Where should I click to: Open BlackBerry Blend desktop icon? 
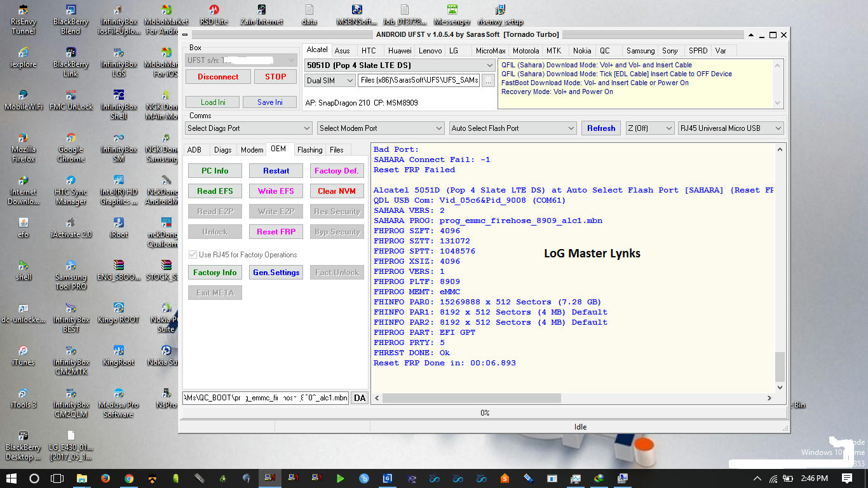click(x=71, y=19)
